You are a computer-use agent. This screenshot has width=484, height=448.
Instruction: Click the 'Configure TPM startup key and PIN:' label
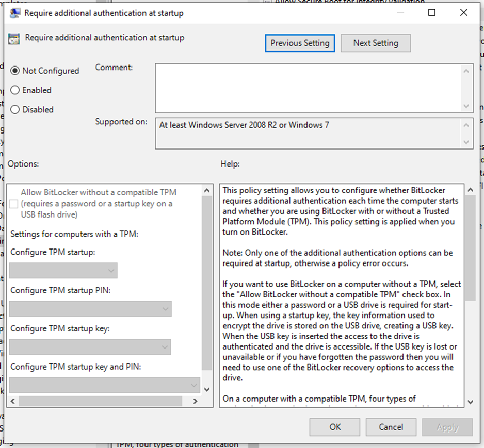[x=76, y=367]
